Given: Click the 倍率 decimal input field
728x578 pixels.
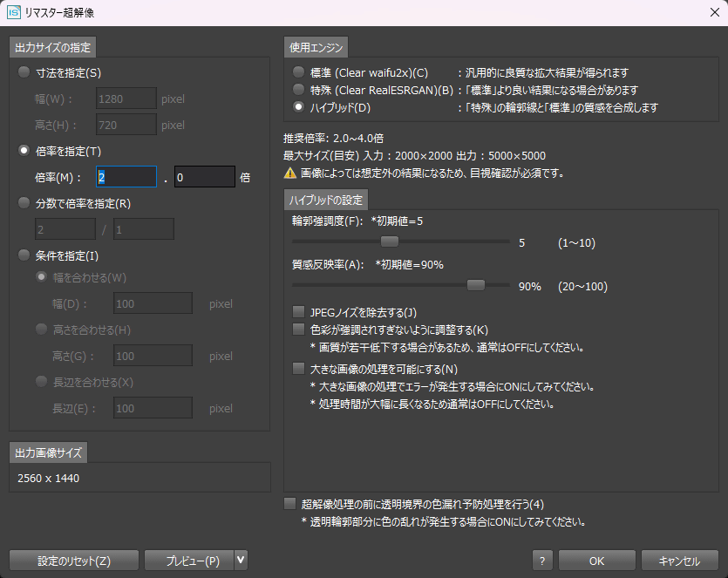Looking at the screenshot, I should pyautogui.click(x=205, y=177).
